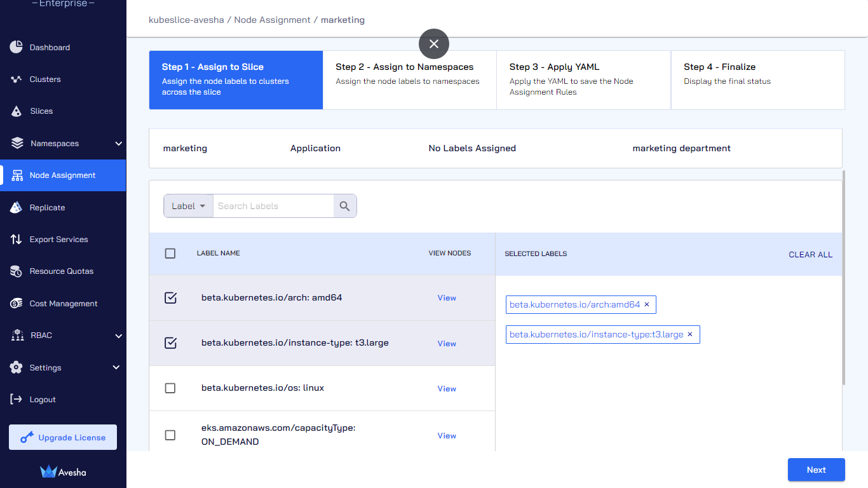The height and width of the screenshot is (488, 868).
Task: Click the Next button
Action: 817,470
